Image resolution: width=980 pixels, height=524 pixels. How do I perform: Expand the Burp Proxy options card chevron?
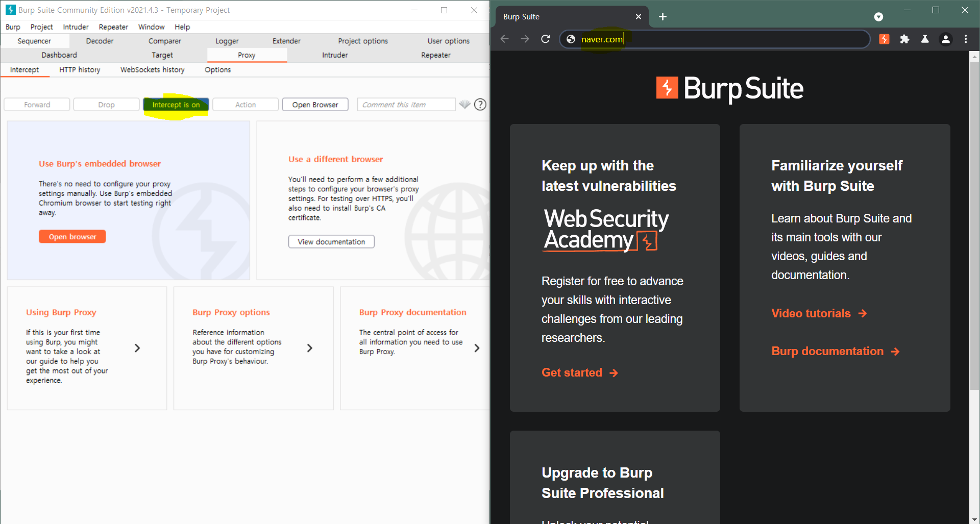[309, 348]
